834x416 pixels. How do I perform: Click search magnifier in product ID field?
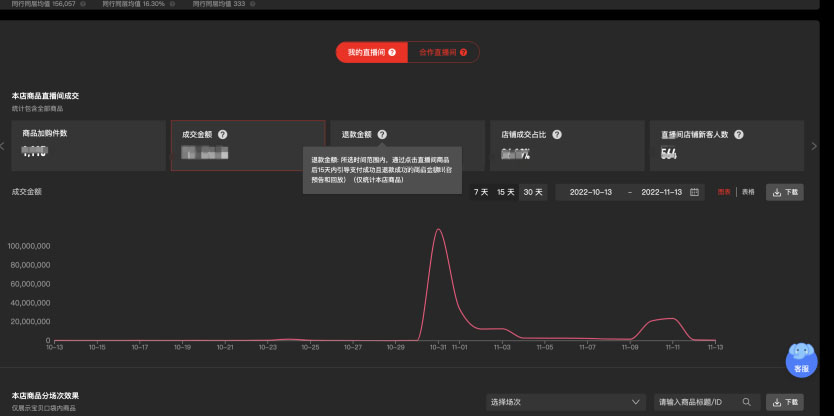(745, 402)
